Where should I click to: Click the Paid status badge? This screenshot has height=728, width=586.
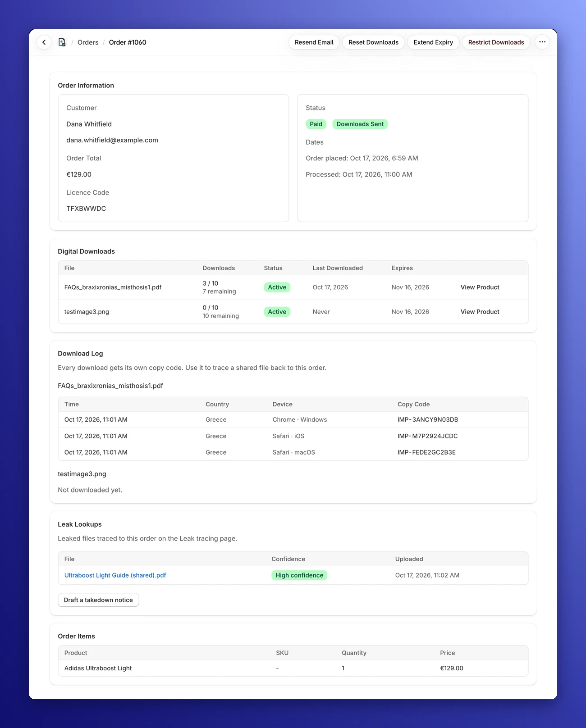coord(316,124)
